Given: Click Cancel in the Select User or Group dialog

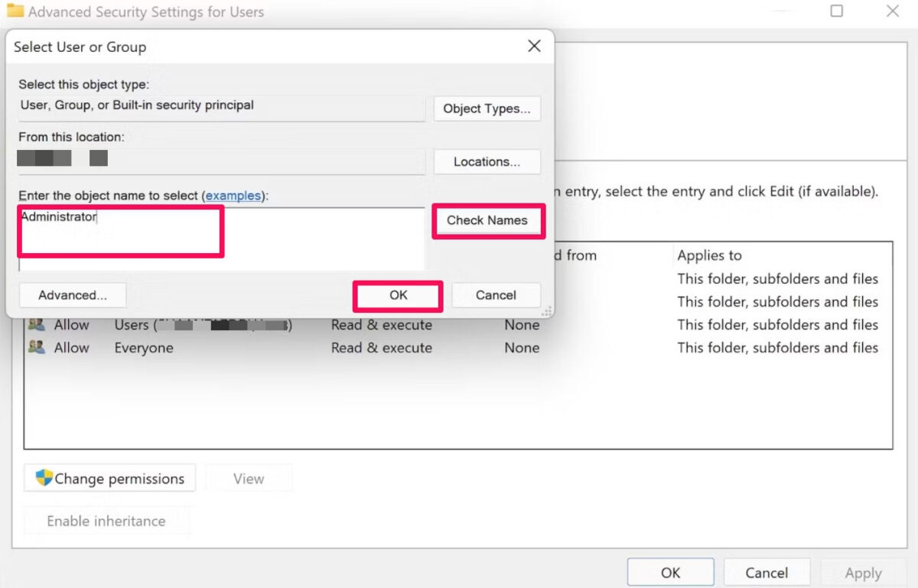Looking at the screenshot, I should (x=496, y=295).
